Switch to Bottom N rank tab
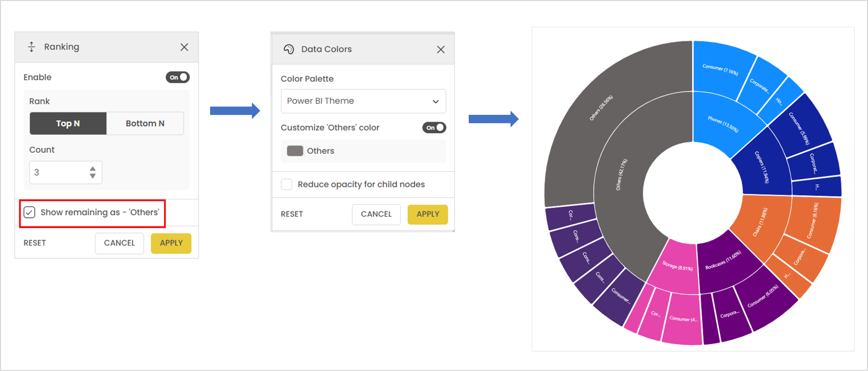 click(x=145, y=123)
